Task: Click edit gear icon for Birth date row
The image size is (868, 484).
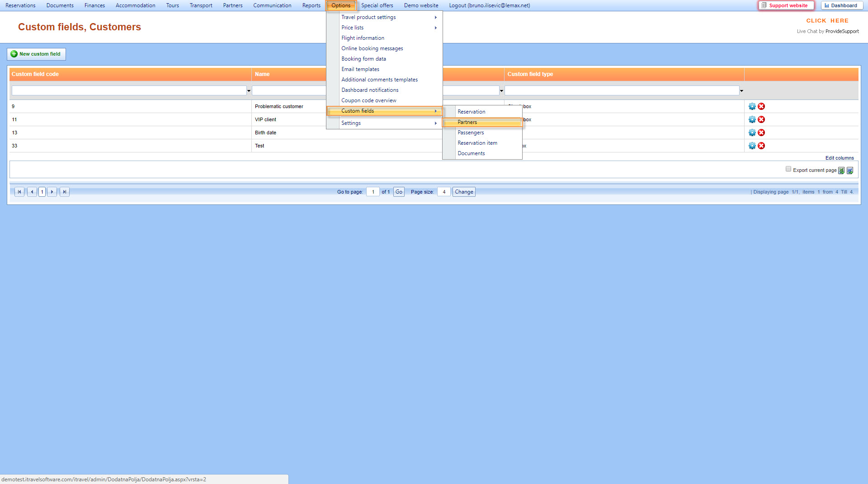Action: (752, 133)
